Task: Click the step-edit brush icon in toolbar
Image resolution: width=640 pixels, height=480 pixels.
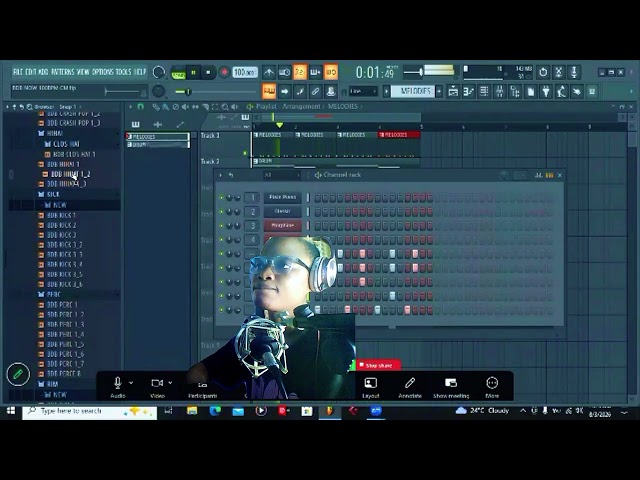Action: click(300, 91)
